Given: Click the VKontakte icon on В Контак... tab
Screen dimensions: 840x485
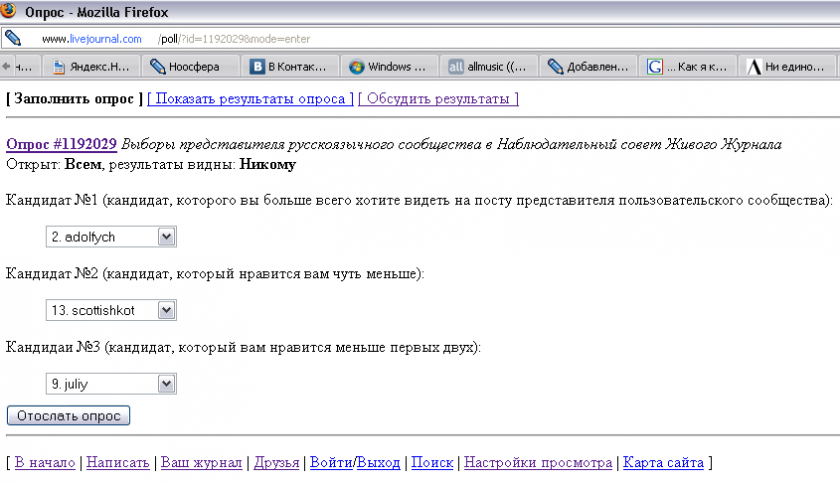Looking at the screenshot, I should 258,66.
